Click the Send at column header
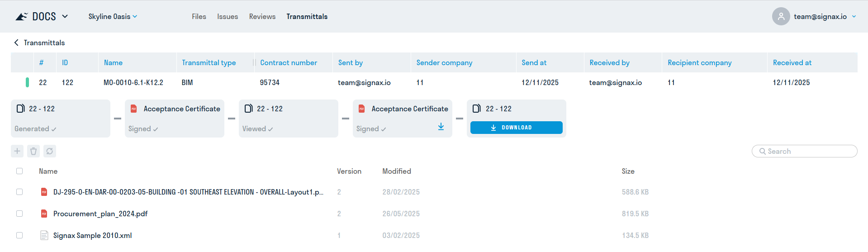Screen dimensions: 868x252 (x=534, y=62)
